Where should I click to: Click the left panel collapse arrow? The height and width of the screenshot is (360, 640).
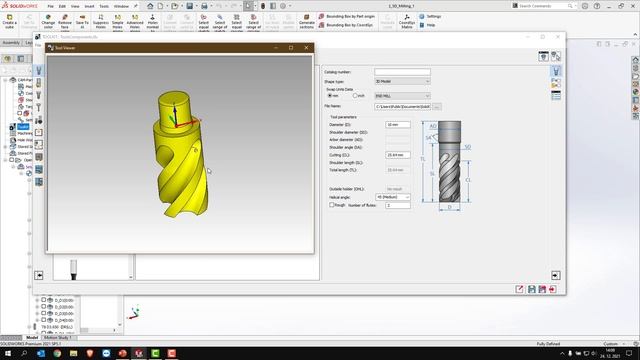coord(39,276)
